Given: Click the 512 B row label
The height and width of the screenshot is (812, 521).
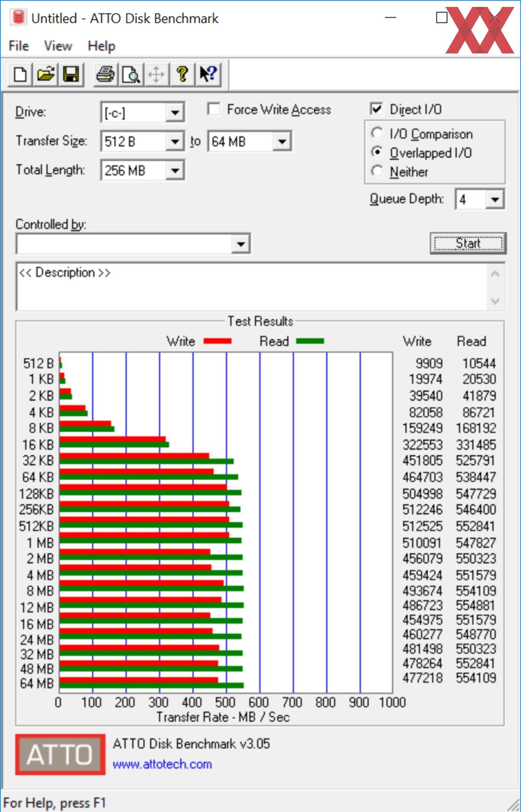Looking at the screenshot, I should [38, 363].
